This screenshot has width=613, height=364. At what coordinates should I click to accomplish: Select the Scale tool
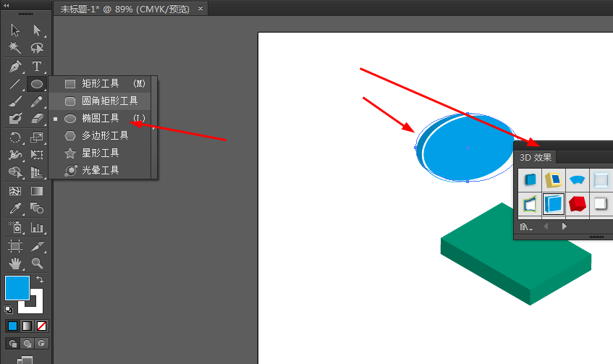(x=37, y=137)
